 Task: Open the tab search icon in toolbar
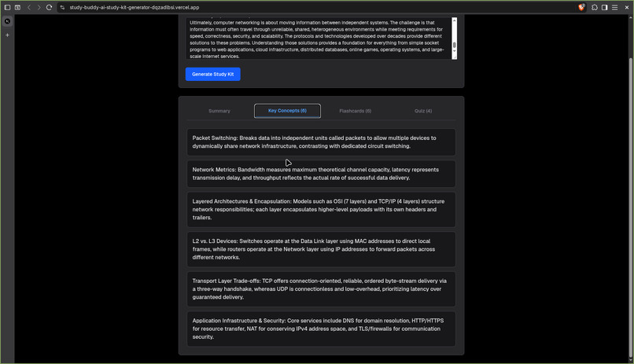[x=18, y=7]
